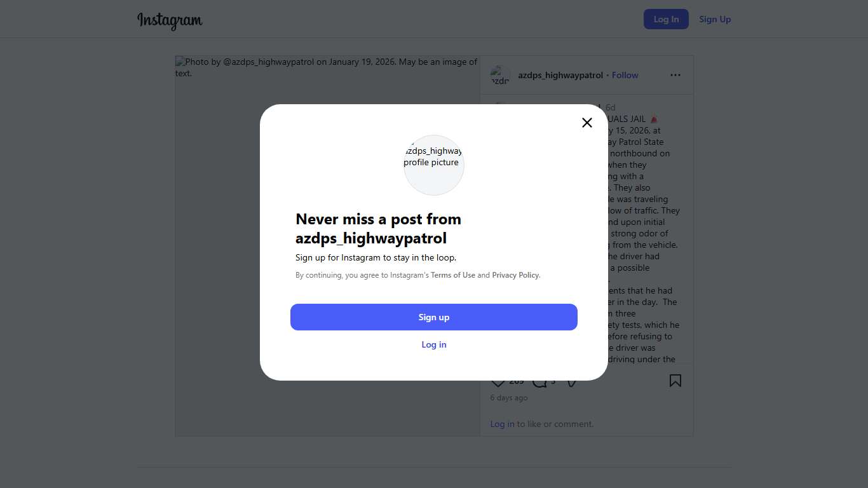This screenshot has width=868, height=488.
Task: Save the post with the bookmark icon
Action: [x=675, y=381]
